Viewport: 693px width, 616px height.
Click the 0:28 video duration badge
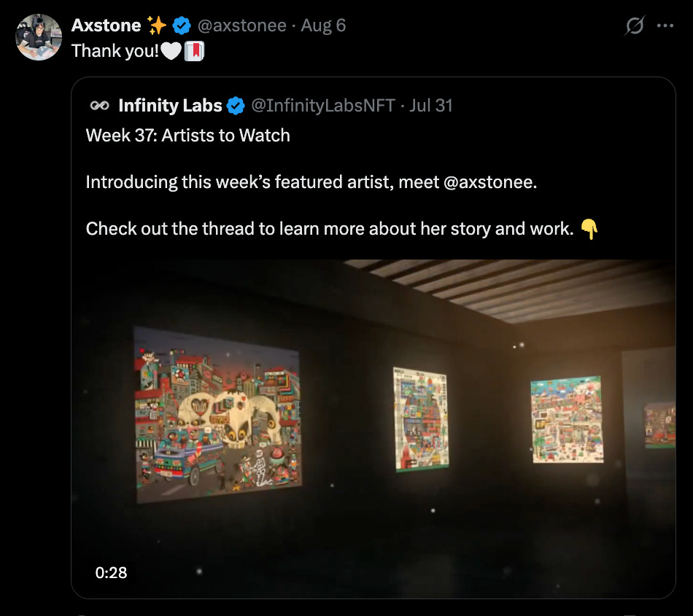pyautogui.click(x=111, y=573)
